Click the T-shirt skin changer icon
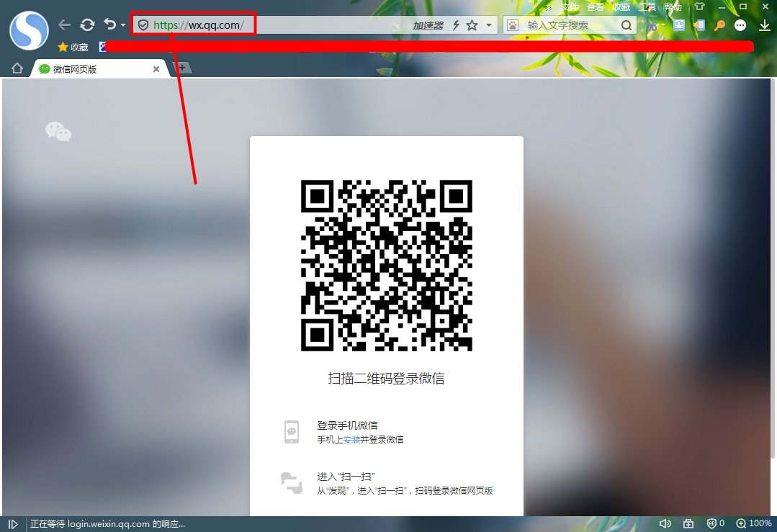Viewport: 777px width, 532px height. 699,6
